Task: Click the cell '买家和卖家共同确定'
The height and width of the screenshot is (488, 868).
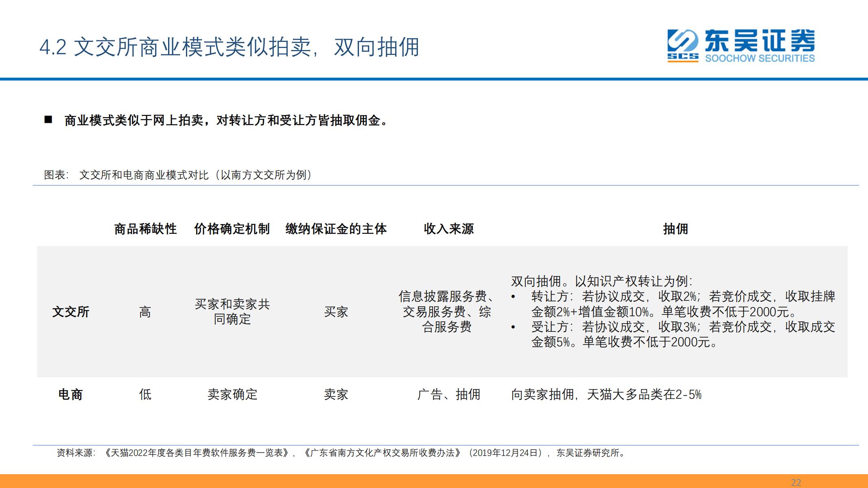Action: [232, 312]
